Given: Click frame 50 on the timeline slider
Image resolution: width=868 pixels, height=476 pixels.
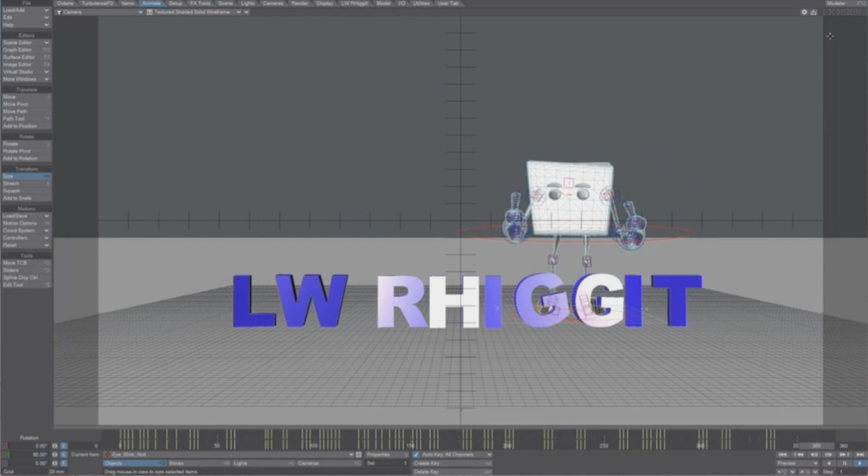Looking at the screenshot, I should point(217,446).
